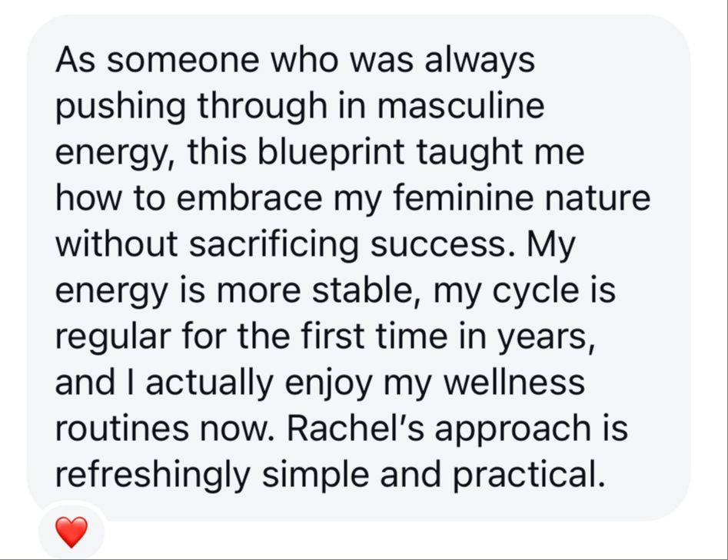Tap the reaction badge below the message

71,532
